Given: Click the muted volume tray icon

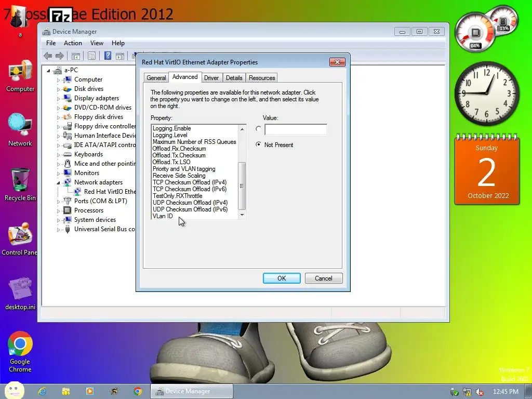Looking at the screenshot, I should click(x=480, y=392).
